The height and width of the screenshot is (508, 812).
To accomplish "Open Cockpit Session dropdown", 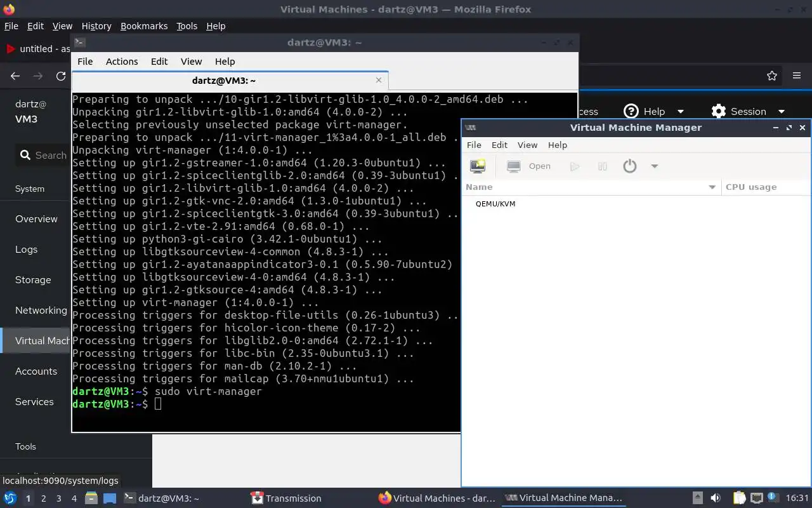I will pos(748,111).
